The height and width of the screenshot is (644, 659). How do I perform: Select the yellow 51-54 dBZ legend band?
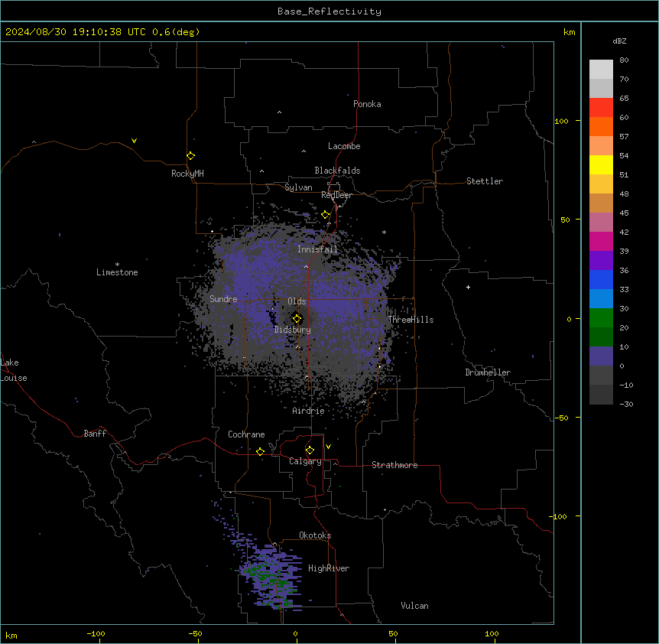(x=601, y=164)
